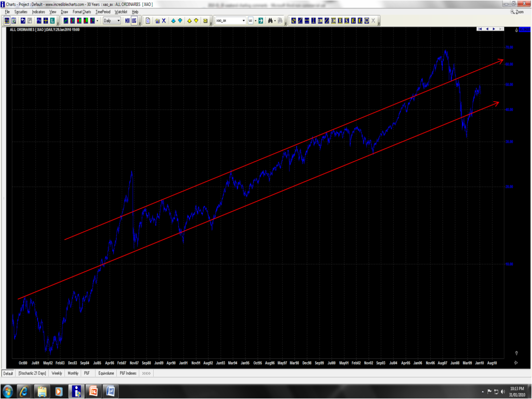Open chart type dropdown arrow
Screen dimensions: 532x399
click(x=97, y=21)
